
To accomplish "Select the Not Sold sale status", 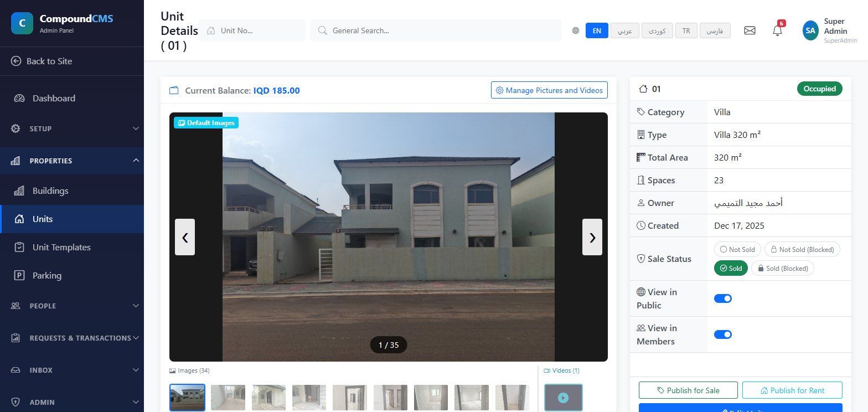I will click(738, 250).
